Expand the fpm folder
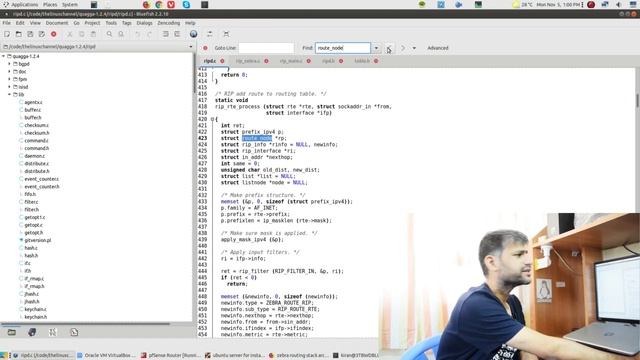This screenshot has height=360, width=640. (10, 79)
